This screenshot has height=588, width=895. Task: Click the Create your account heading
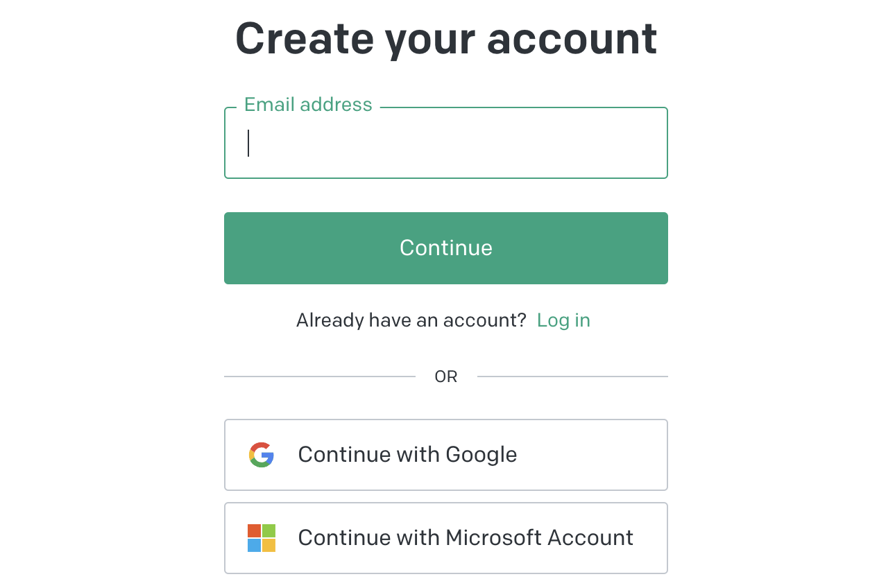[446, 38]
